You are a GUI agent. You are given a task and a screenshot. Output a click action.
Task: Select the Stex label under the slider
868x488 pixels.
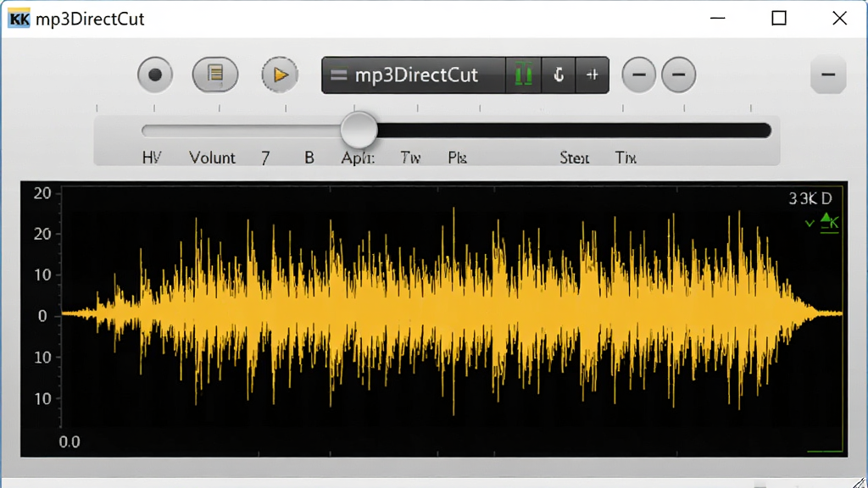pos(574,158)
